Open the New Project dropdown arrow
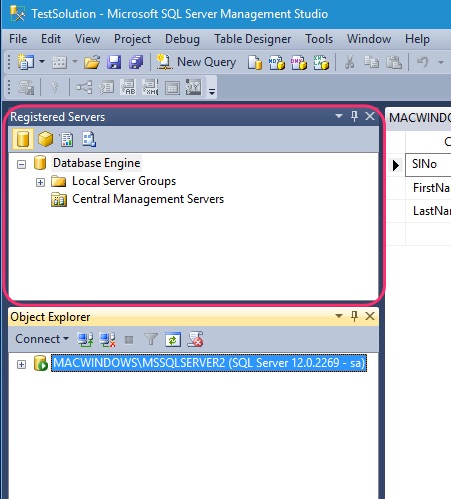The height and width of the screenshot is (499, 451). (42, 62)
